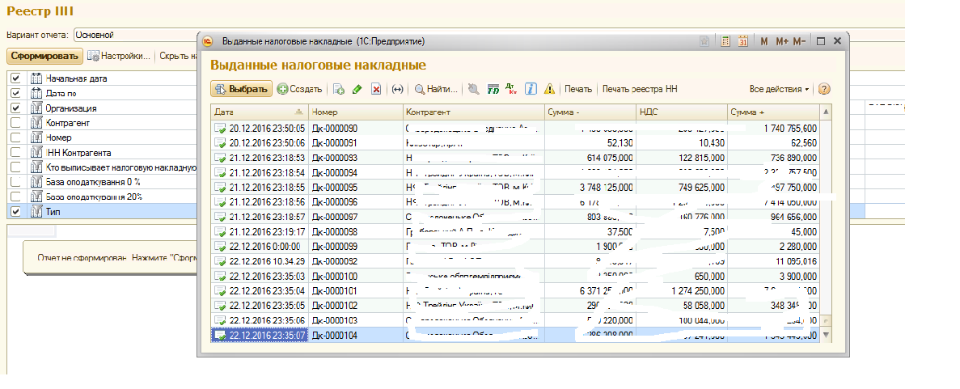Click the green TD icon in toolbar
This screenshot has width=960, height=389.
pyautogui.click(x=493, y=89)
